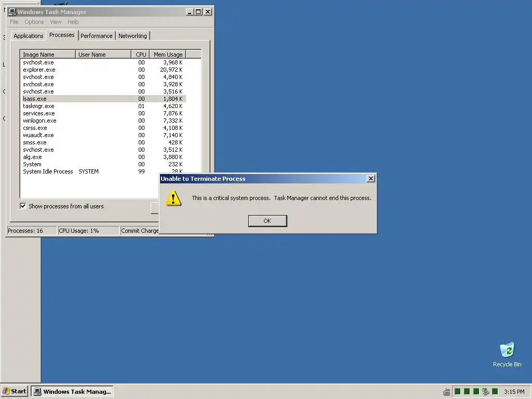Image resolution: width=532 pixels, height=399 pixels.
Task: Sort by Image Name column header
Action: (x=48, y=54)
